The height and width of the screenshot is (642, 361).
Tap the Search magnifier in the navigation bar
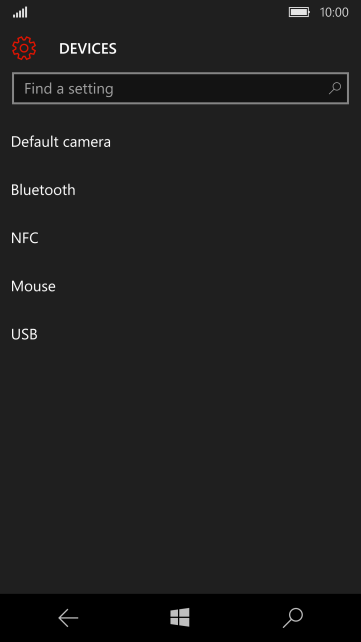point(293,618)
